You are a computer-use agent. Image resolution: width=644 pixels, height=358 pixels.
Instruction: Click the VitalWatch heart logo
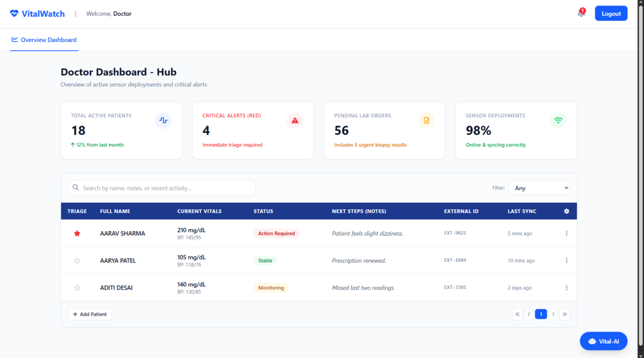coord(14,14)
